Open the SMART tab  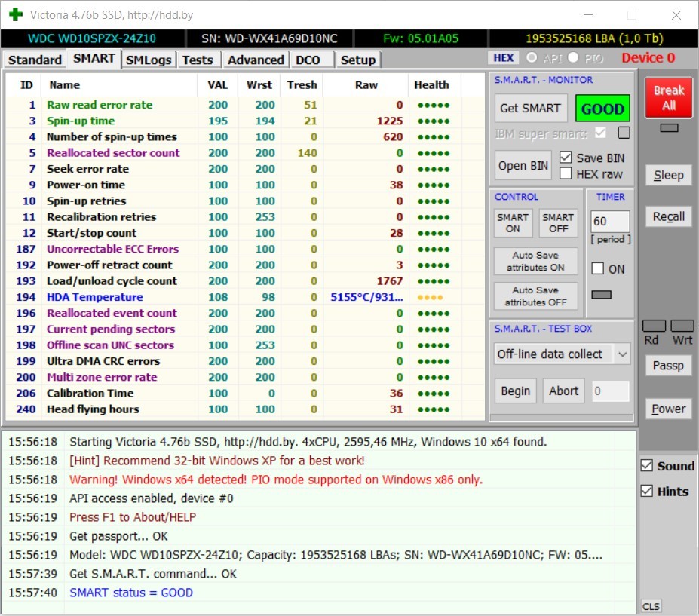click(94, 59)
